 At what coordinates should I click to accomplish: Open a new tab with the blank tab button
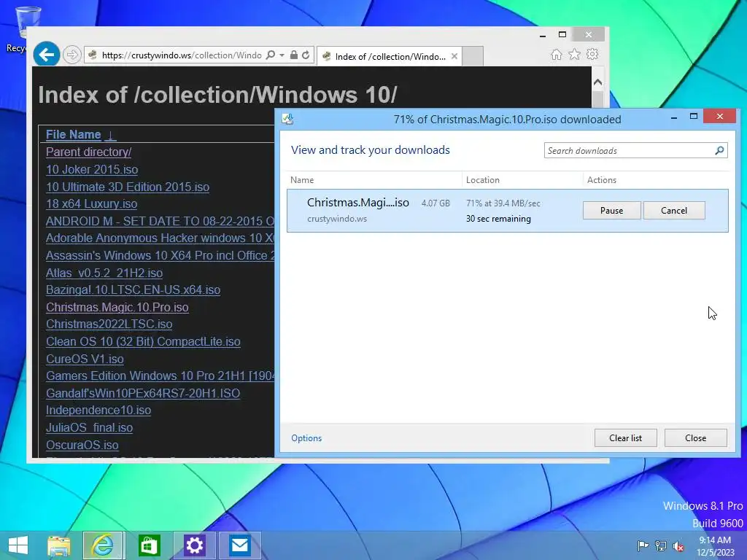[473, 56]
